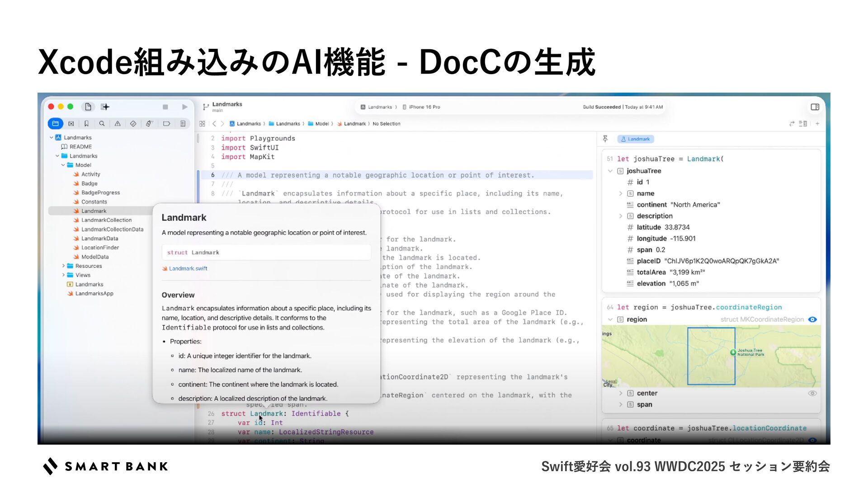Choose iPhone 16 Pro destination
868x488 pixels.
421,107
